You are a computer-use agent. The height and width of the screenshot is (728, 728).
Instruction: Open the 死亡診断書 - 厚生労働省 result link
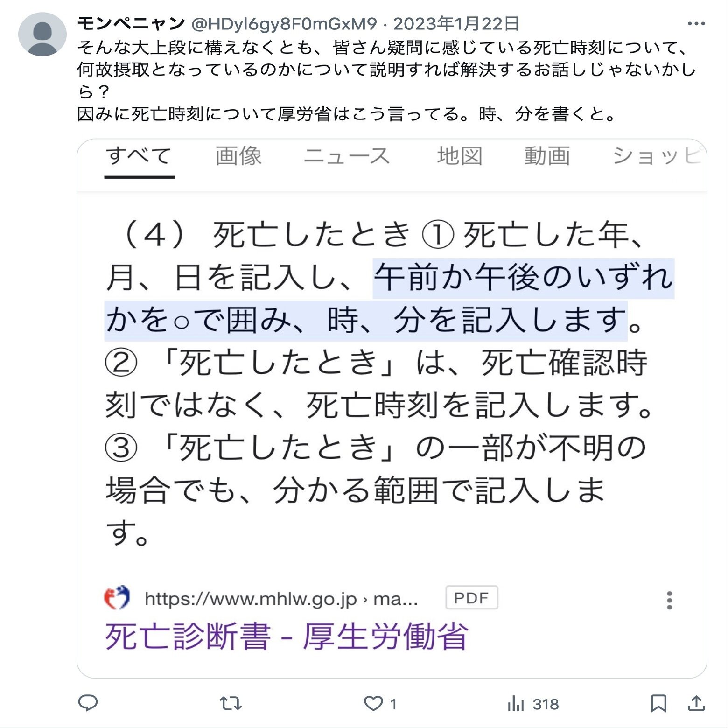click(287, 637)
